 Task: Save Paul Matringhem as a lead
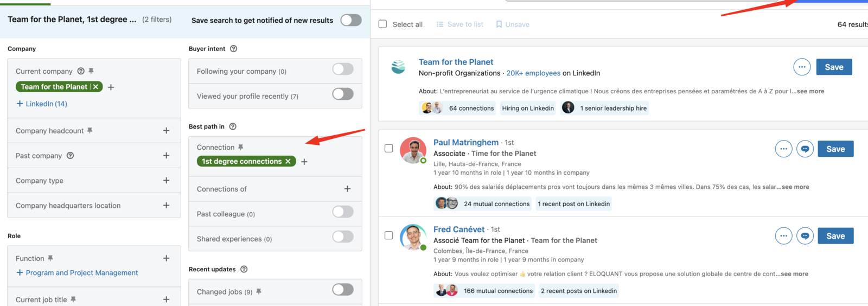coord(835,149)
